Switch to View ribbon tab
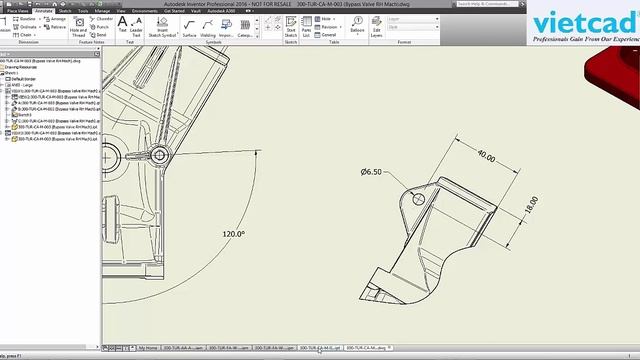Viewport: 640px width, 360px height. (x=121, y=11)
